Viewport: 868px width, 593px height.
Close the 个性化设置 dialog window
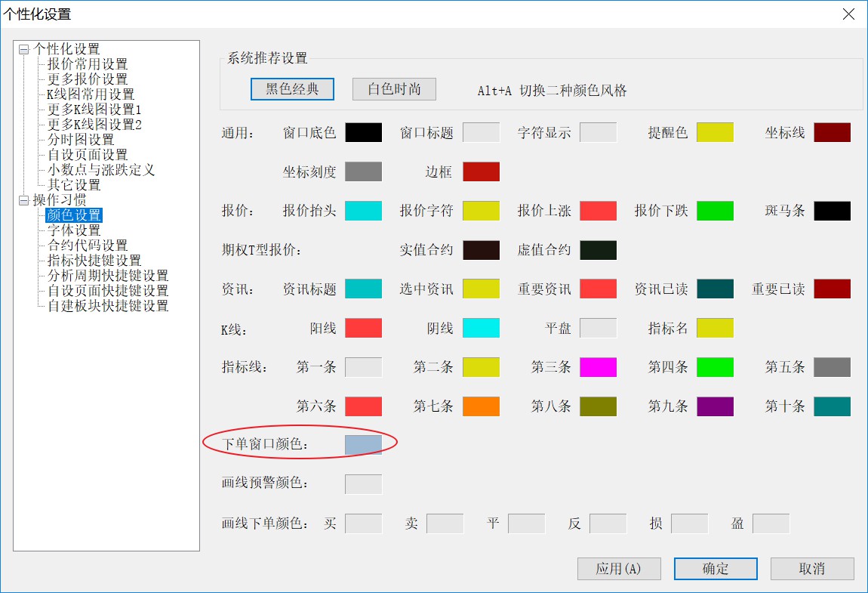coord(849,14)
